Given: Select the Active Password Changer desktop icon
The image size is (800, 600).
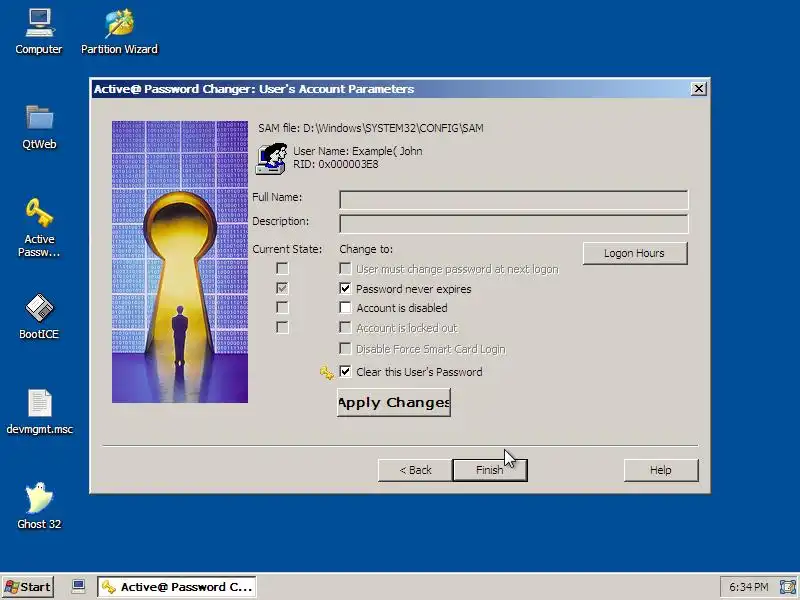Looking at the screenshot, I should tap(39, 228).
